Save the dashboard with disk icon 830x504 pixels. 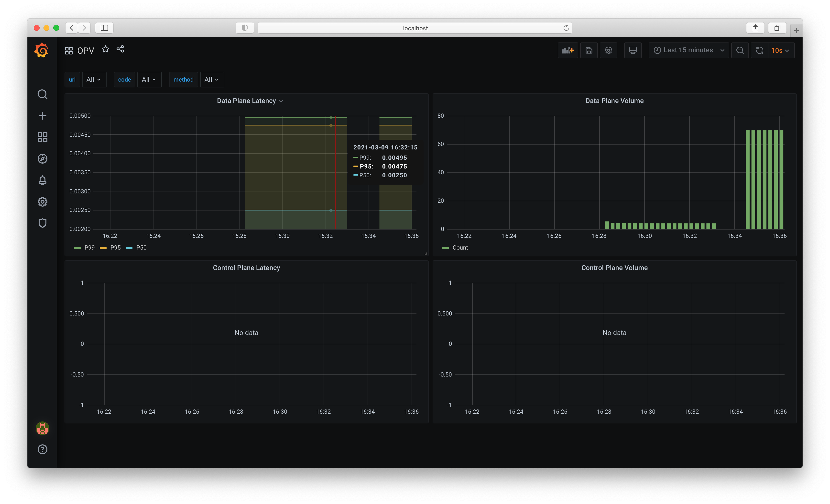[589, 50]
